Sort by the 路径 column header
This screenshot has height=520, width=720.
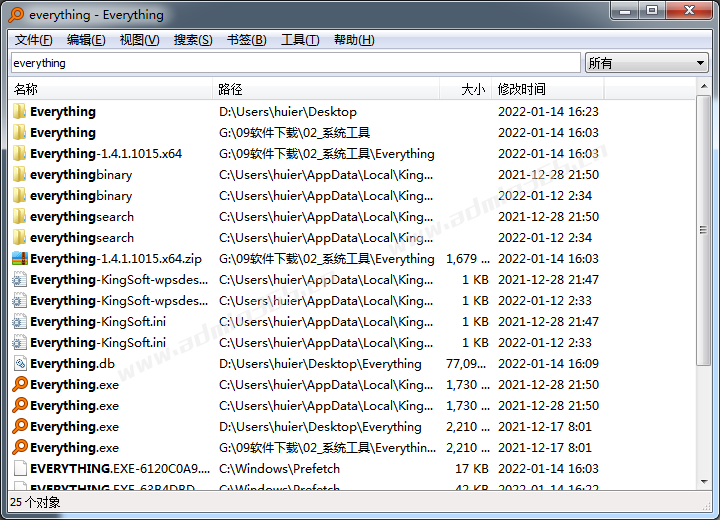point(326,89)
